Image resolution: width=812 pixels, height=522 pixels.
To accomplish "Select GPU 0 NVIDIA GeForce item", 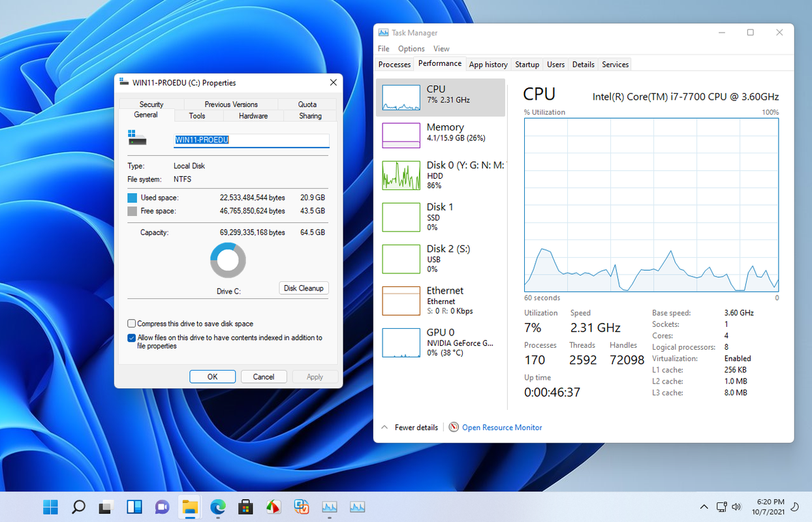I will pyautogui.click(x=441, y=342).
